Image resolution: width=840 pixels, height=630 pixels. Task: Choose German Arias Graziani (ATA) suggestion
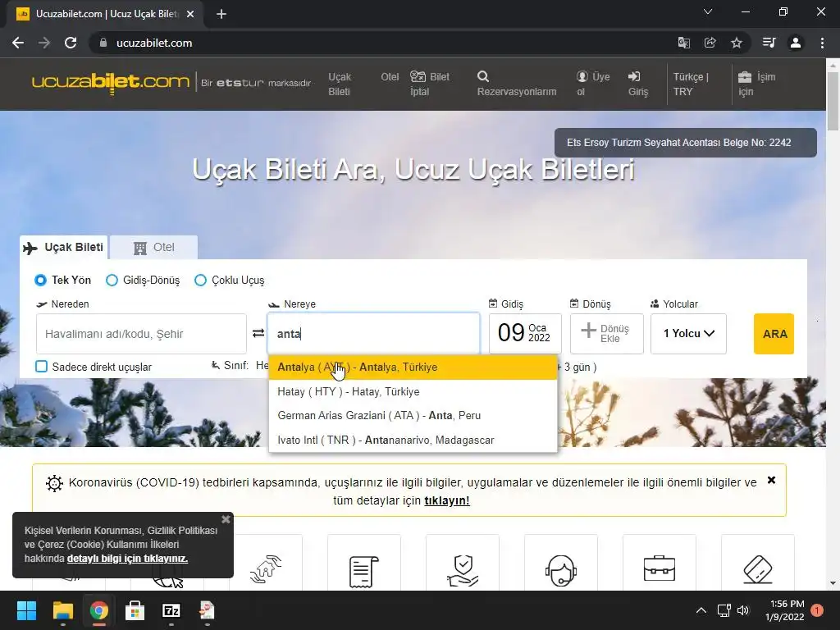[x=413, y=416]
